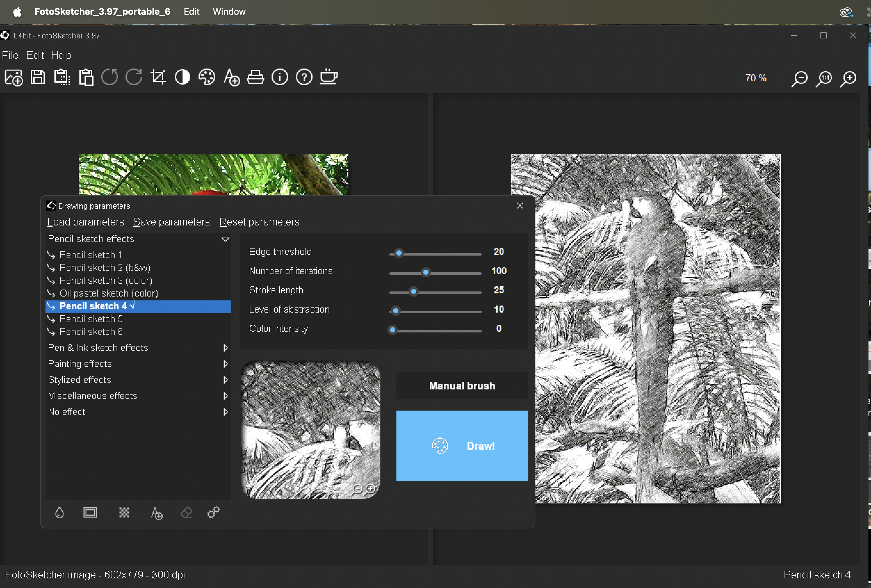The image size is (871, 588).
Task: Click the Manual brush button
Action: click(462, 386)
